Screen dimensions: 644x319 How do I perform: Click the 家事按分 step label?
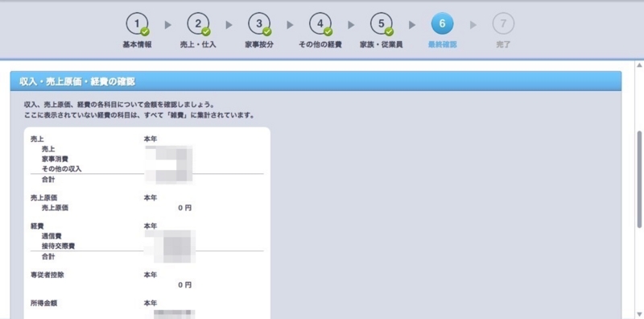click(259, 45)
